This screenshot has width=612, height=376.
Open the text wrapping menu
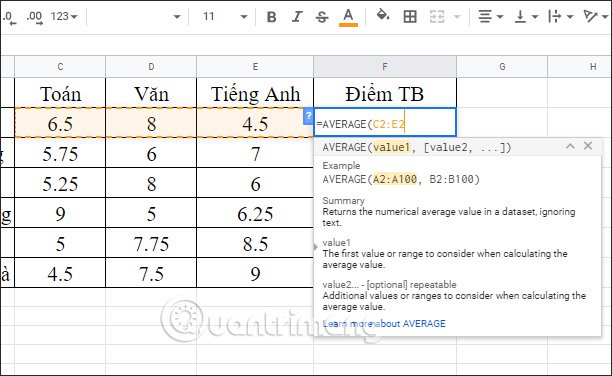point(560,17)
